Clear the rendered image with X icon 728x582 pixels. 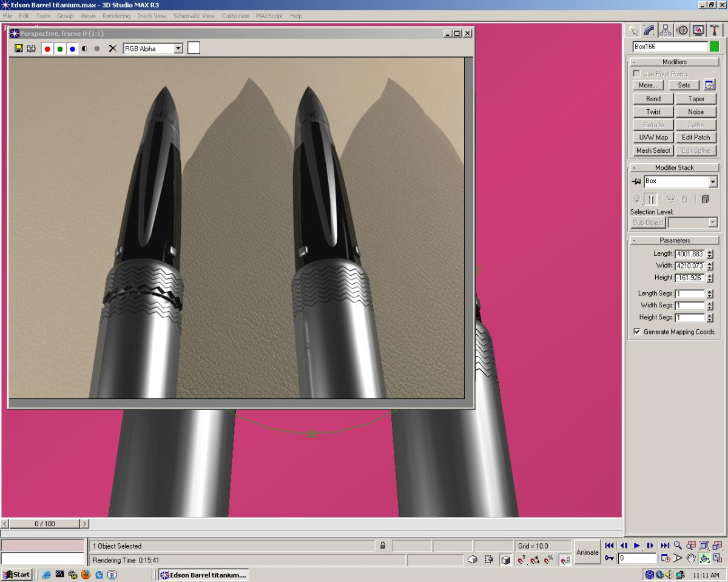112,48
